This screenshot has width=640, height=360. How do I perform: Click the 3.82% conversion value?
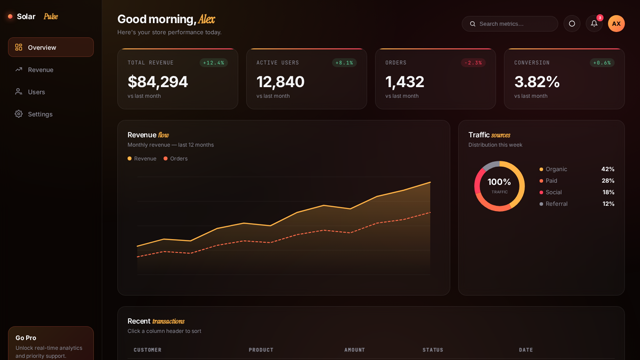coord(537,82)
